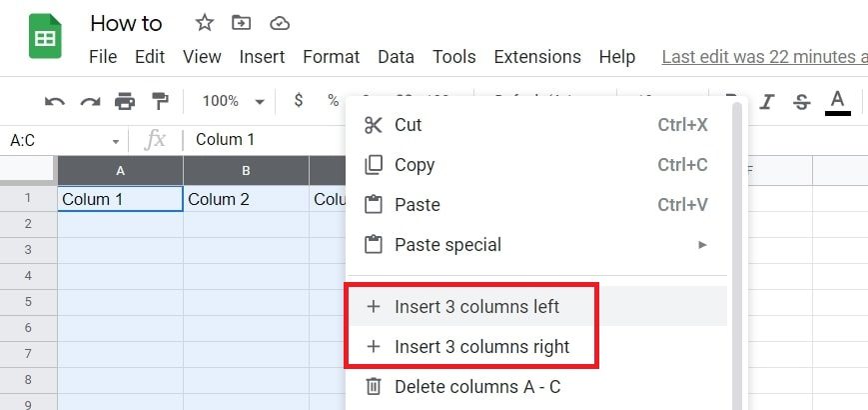The image size is (868, 410).
Task: Expand the Paste special submenu
Action: coord(703,245)
